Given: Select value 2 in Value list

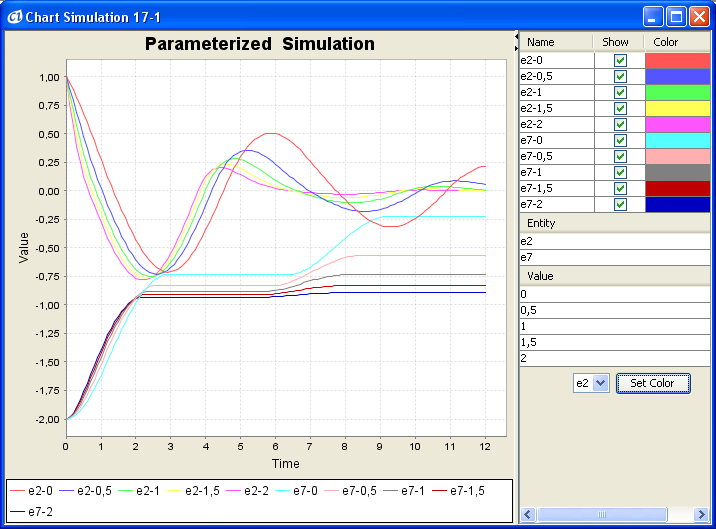Looking at the screenshot, I should (x=615, y=358).
